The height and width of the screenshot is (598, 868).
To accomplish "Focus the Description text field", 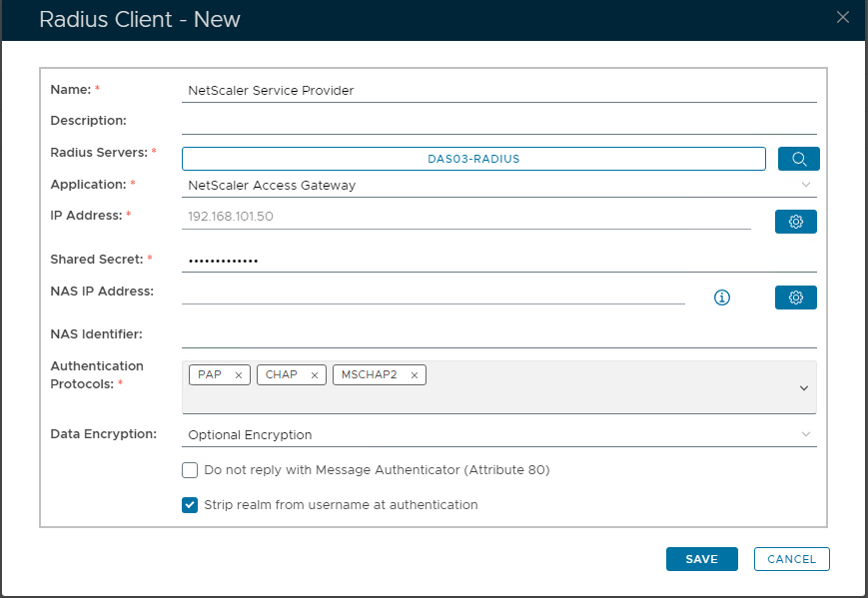I will click(x=499, y=122).
